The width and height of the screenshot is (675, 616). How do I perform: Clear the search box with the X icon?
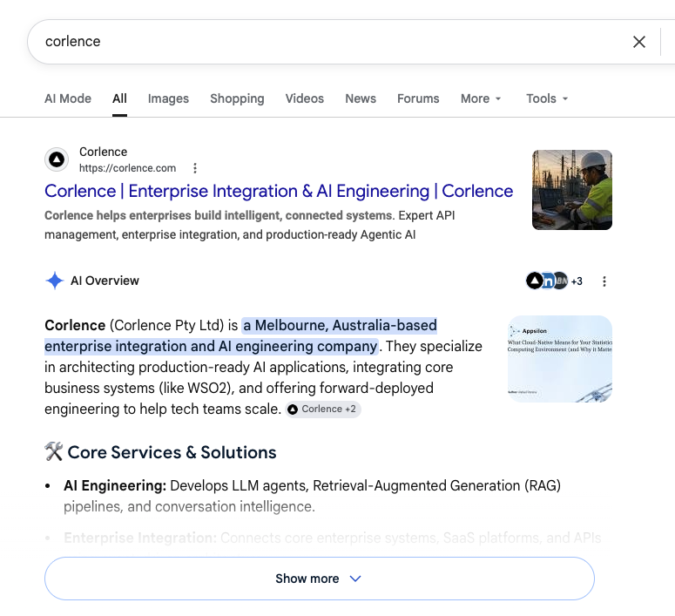(x=638, y=42)
